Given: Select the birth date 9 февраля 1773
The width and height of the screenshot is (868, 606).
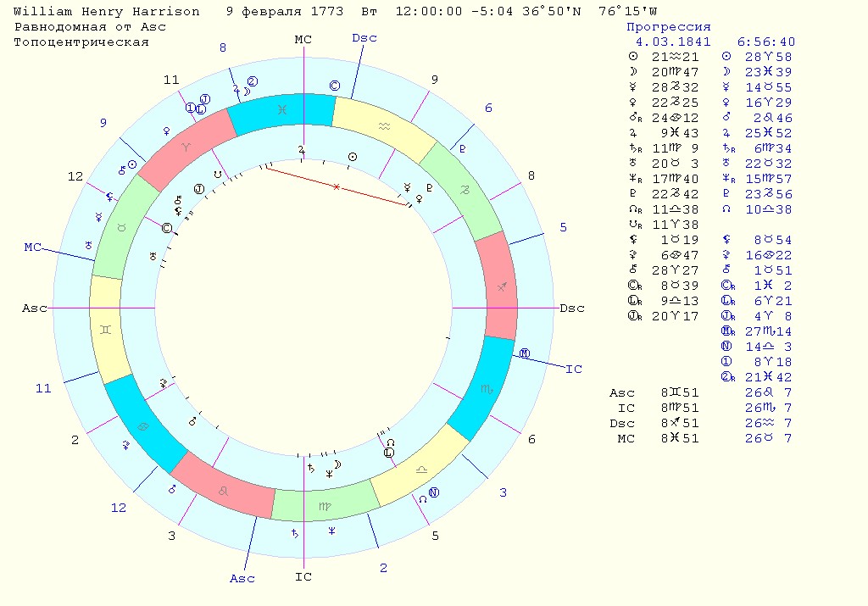Looking at the screenshot, I should click(285, 11).
